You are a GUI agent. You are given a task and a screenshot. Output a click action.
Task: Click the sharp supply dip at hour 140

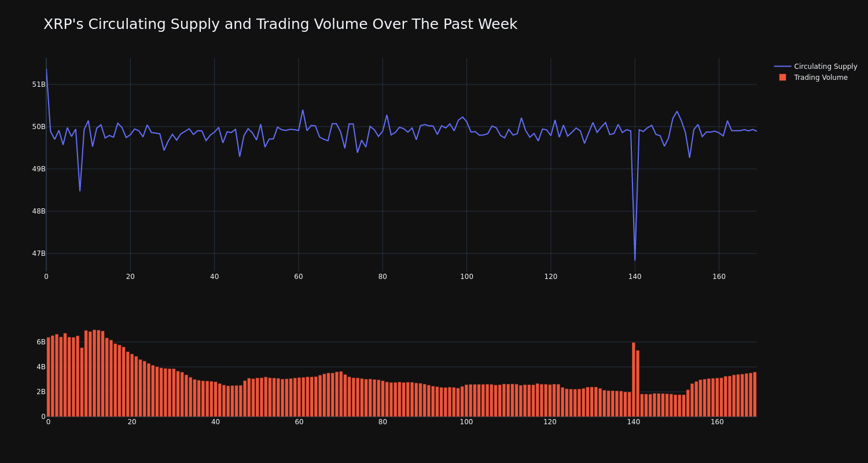635,260
